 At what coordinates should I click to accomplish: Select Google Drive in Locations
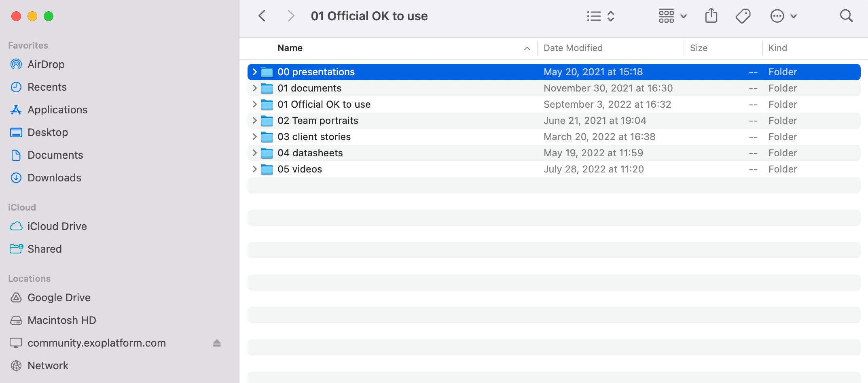click(59, 298)
